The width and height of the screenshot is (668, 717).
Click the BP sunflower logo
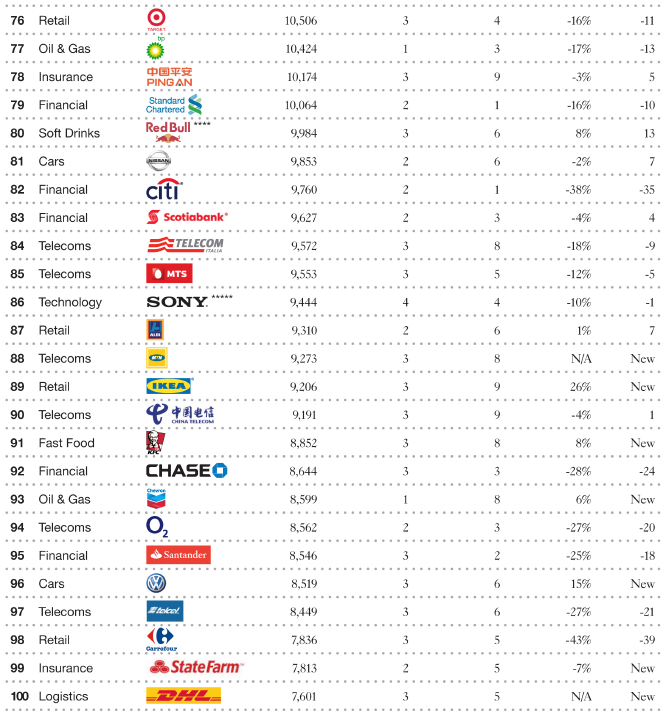pos(155,48)
